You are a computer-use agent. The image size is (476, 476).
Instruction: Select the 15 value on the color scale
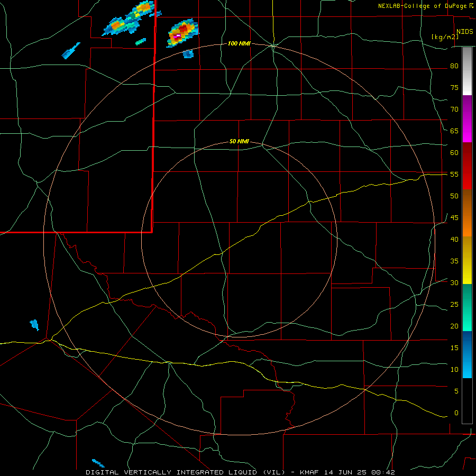(454, 348)
